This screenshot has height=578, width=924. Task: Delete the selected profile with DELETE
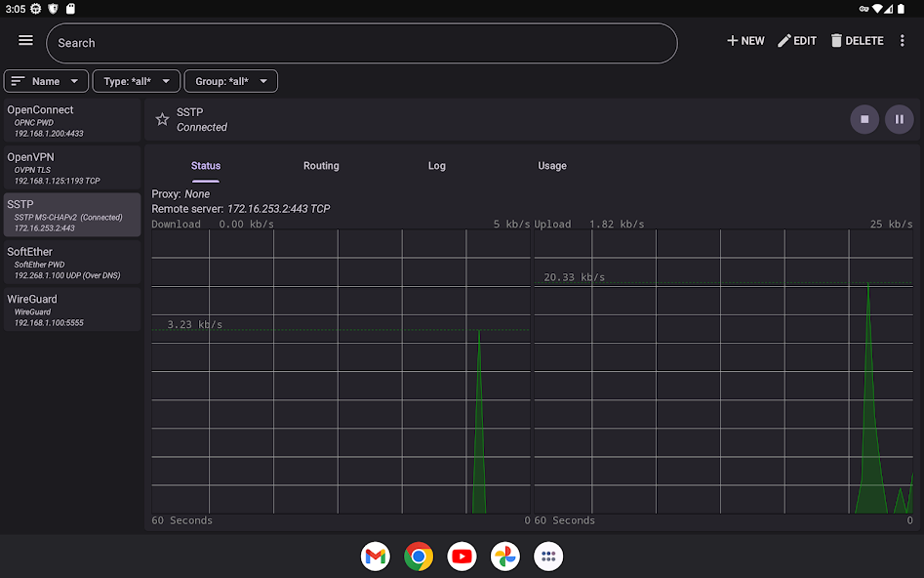857,41
